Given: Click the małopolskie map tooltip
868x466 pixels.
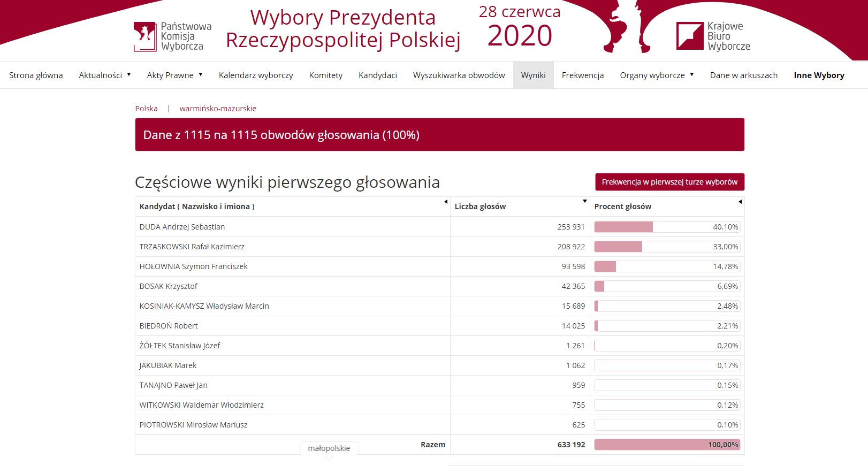Looking at the screenshot, I should [x=329, y=448].
